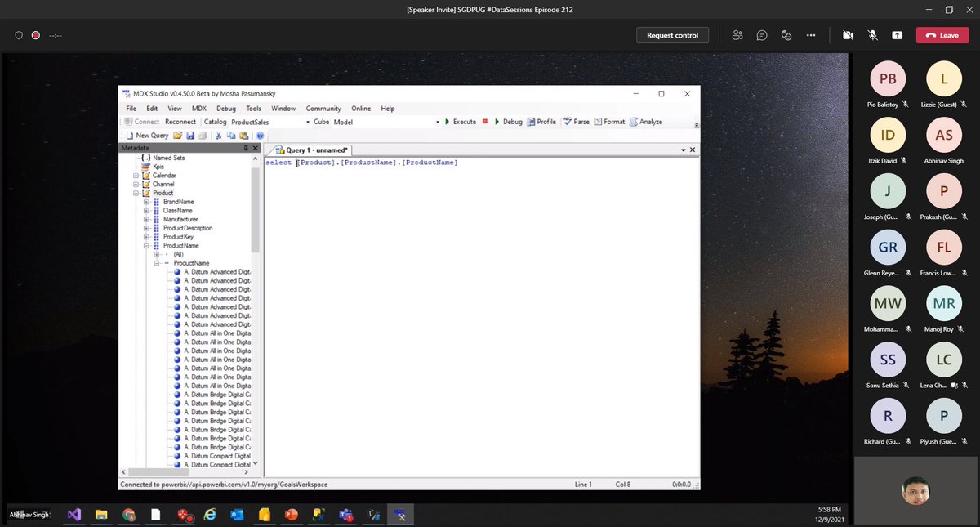Click the Cut scissors toolbar icon

point(219,136)
